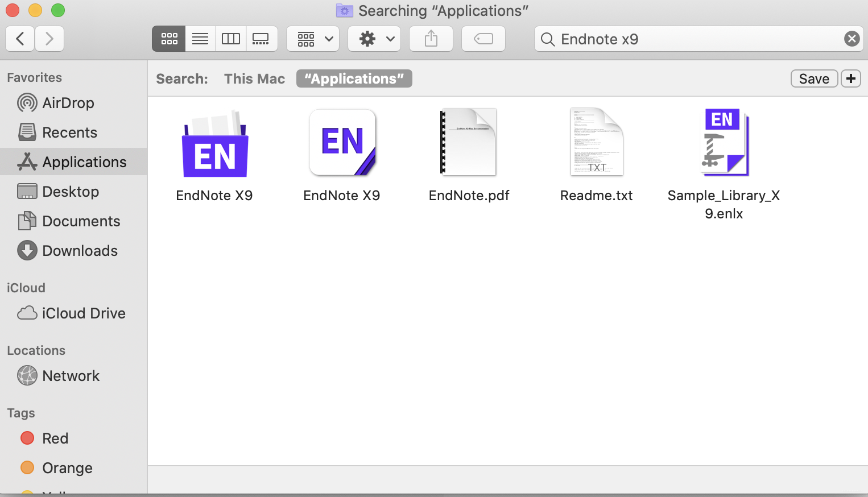The width and height of the screenshot is (868, 497).
Task: Click the magnifier icon in the search field
Action: click(548, 39)
